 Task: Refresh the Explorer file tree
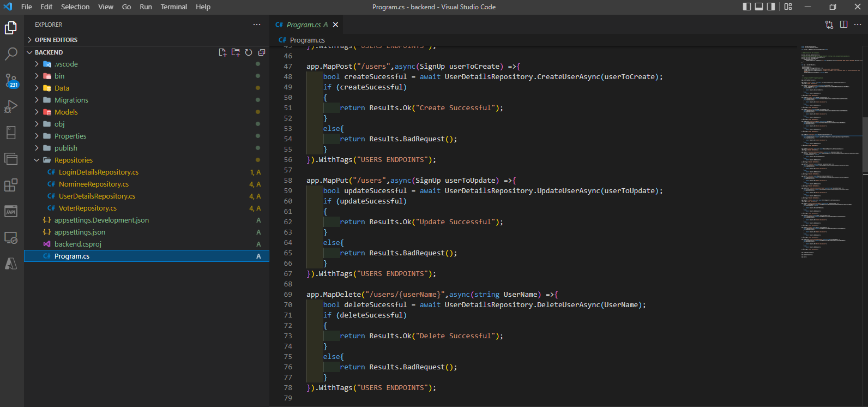249,52
